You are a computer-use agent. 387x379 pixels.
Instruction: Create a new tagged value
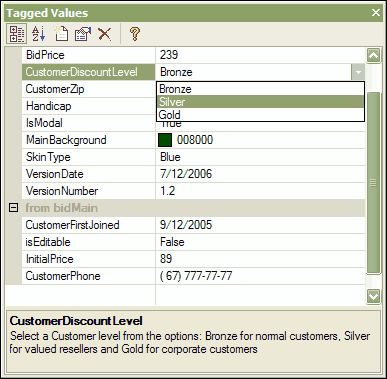click(61, 34)
